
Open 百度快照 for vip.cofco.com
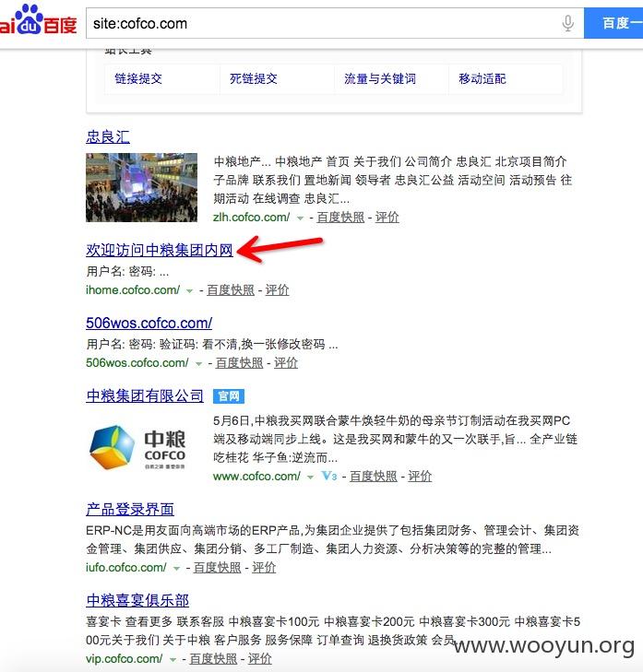(213, 659)
